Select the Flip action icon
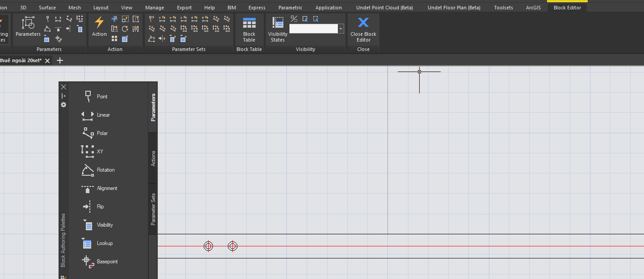 click(136, 29)
